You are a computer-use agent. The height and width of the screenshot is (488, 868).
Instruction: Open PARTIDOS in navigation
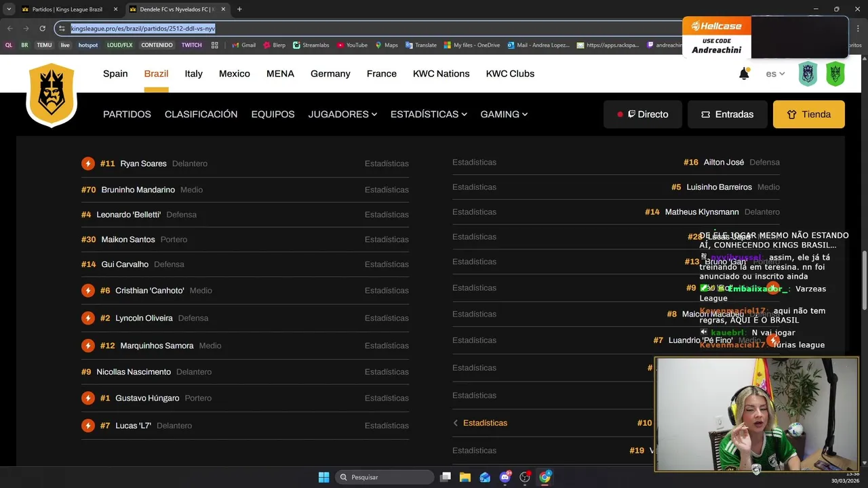127,115
